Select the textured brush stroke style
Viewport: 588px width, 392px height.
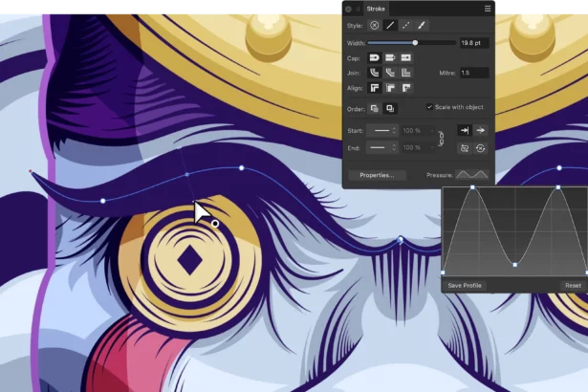pos(421,26)
